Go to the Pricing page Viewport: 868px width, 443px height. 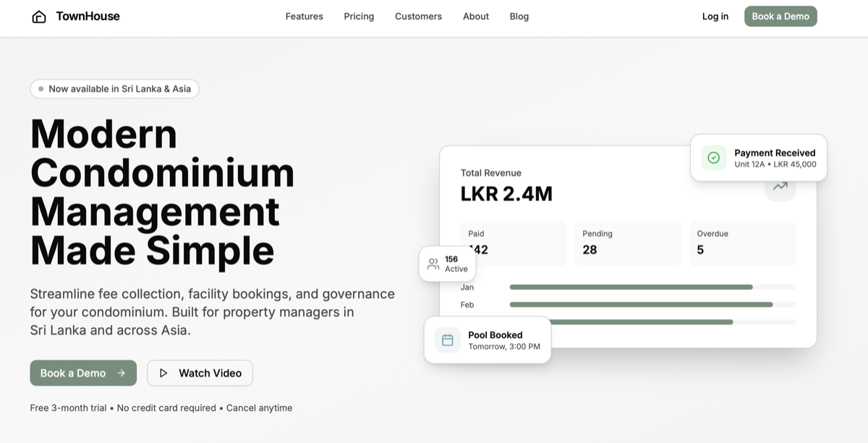pyautogui.click(x=359, y=17)
